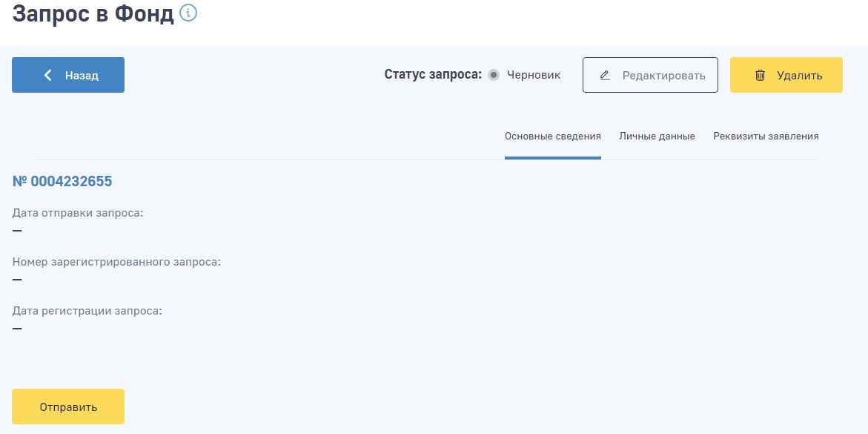Click the Редактировать button text

pyautogui.click(x=663, y=75)
